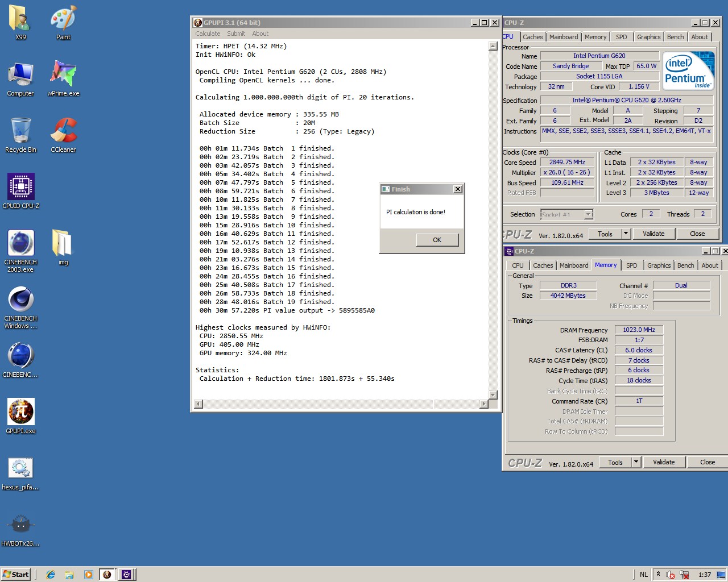Select the CINEBENCH Windows desktop icon
Screen dimensions: 728x582
(20, 307)
